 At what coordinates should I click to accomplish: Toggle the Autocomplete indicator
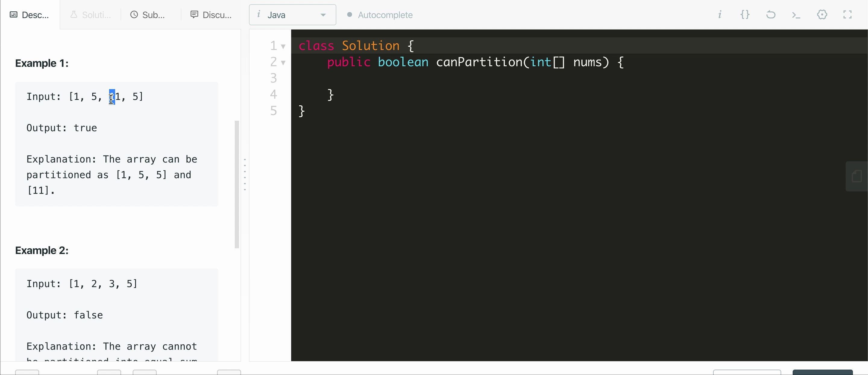coord(349,15)
